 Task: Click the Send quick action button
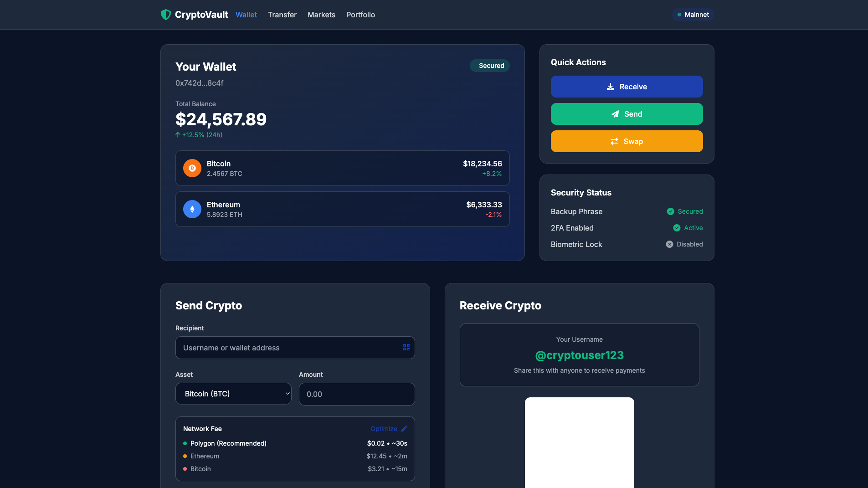pyautogui.click(x=627, y=114)
